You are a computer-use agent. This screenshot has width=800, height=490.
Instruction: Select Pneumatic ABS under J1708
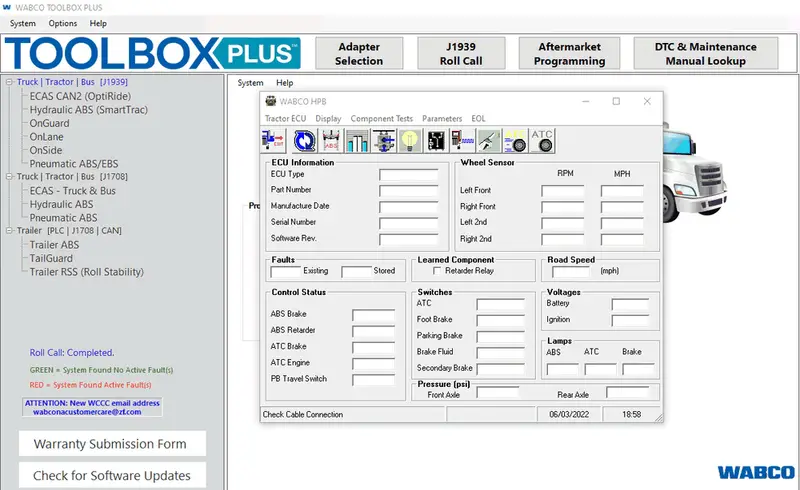63,218
